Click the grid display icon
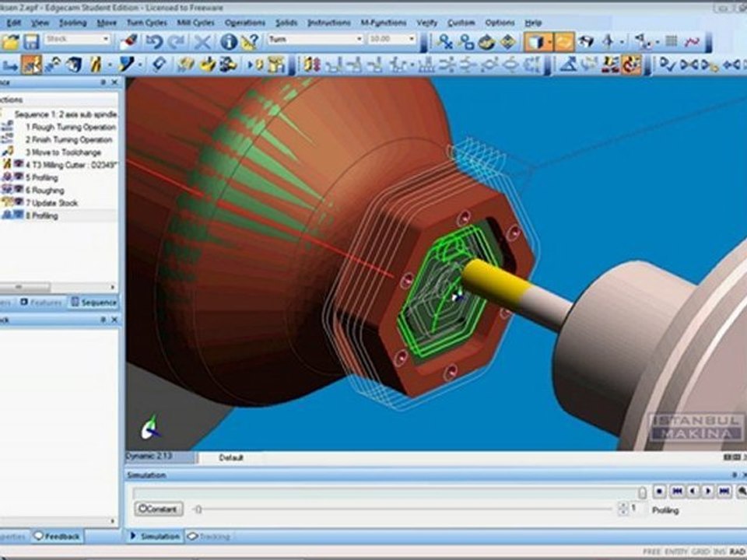747x560 pixels. tap(672, 41)
